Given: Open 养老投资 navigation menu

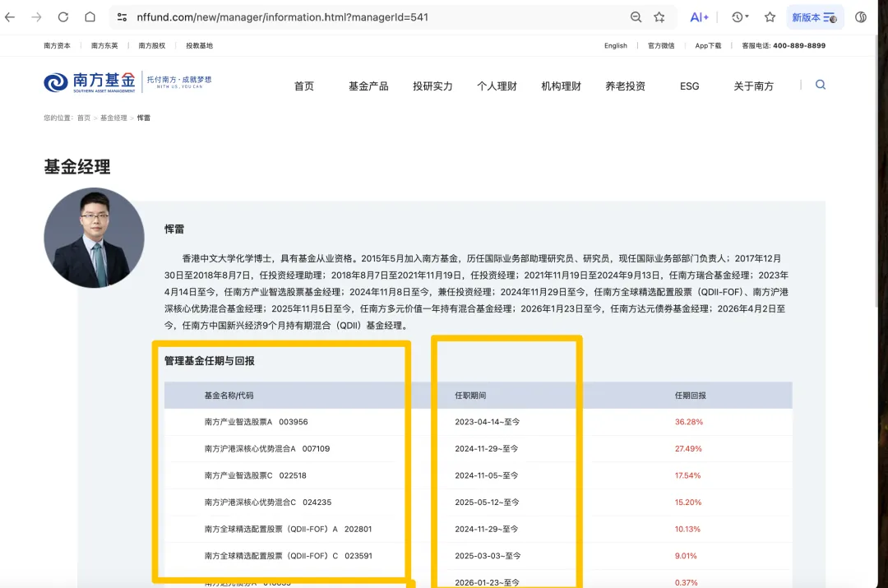Looking at the screenshot, I should 625,86.
